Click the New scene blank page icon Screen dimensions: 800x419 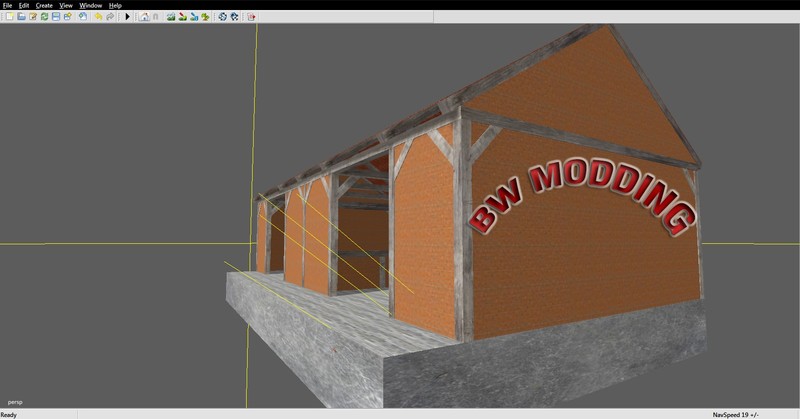click(x=10, y=17)
